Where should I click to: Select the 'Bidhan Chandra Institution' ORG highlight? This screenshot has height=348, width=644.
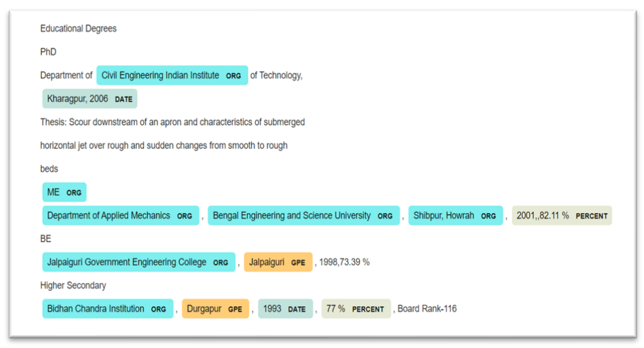(x=108, y=309)
